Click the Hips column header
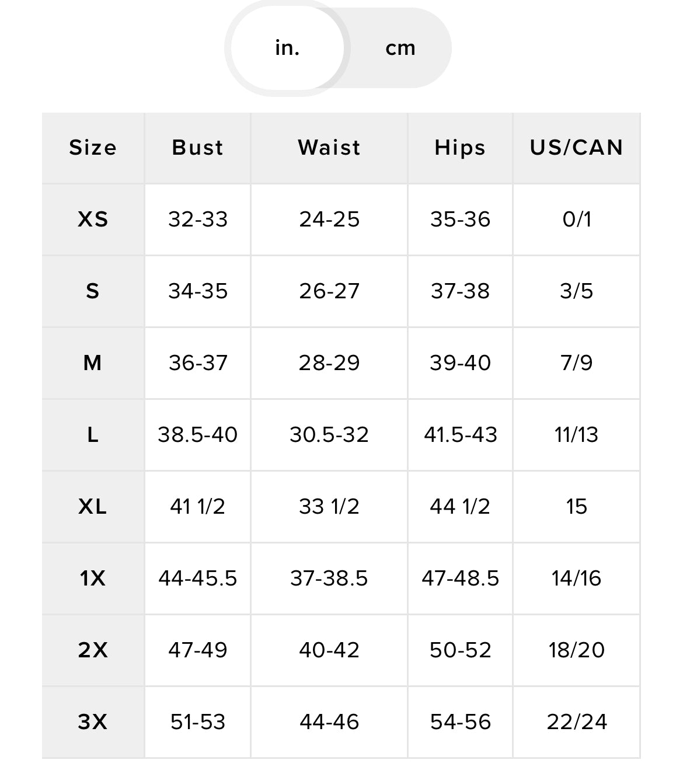This screenshot has width=683, height=784. [460, 148]
